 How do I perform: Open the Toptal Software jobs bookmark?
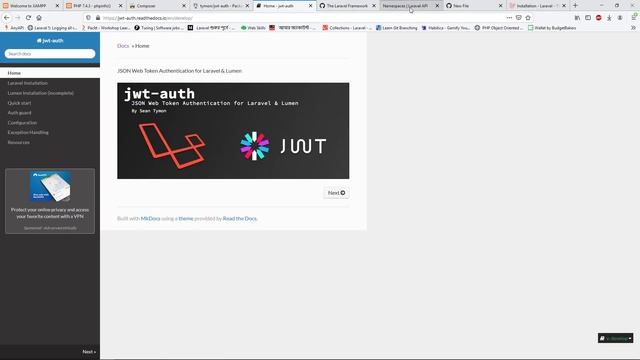159,28
